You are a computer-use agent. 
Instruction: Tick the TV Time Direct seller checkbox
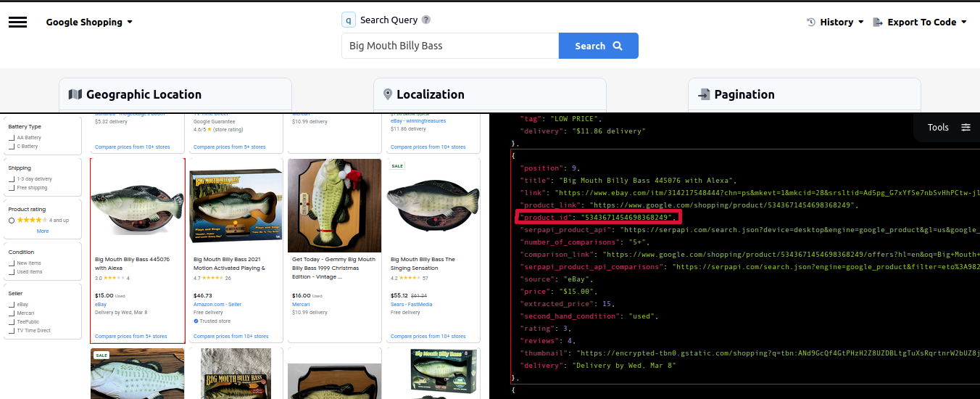(x=12, y=331)
